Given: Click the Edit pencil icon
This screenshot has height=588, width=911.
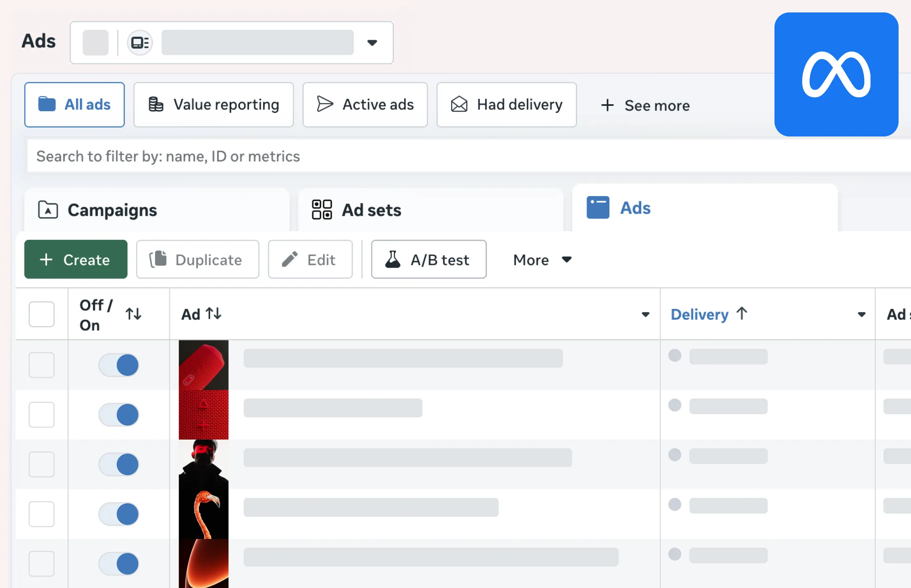Looking at the screenshot, I should coord(290,259).
